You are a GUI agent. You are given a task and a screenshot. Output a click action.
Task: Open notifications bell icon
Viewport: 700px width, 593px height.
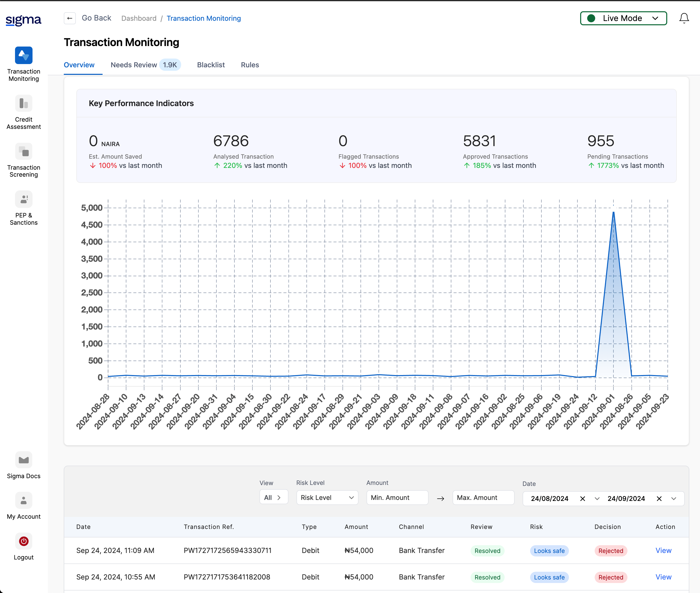point(684,18)
